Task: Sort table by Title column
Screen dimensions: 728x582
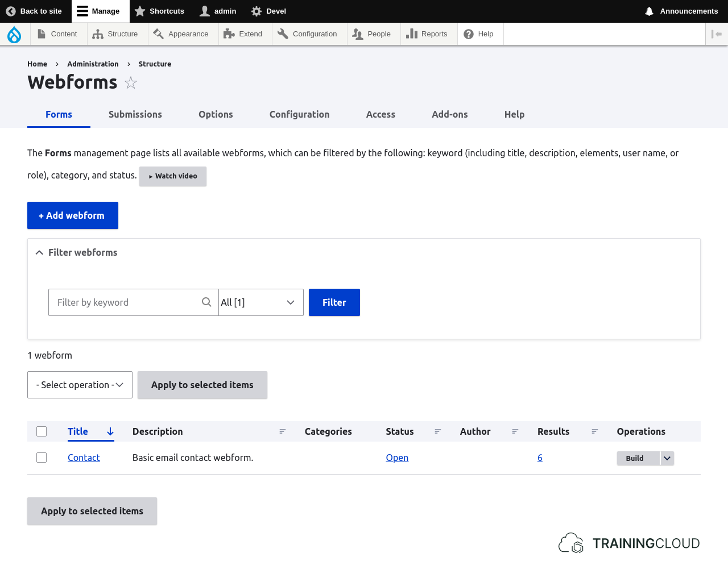Action: (78, 431)
